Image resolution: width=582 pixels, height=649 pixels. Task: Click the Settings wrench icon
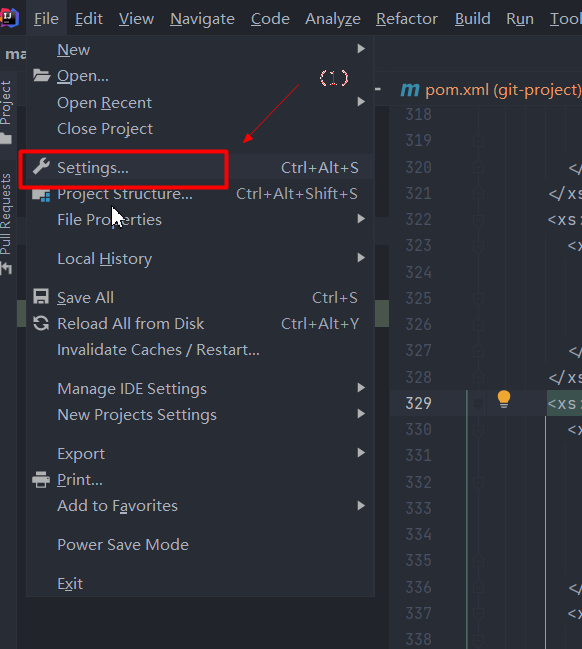41,167
